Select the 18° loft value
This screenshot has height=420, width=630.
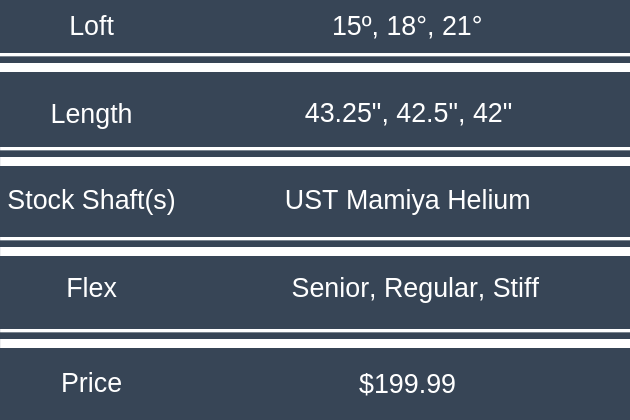(x=406, y=26)
